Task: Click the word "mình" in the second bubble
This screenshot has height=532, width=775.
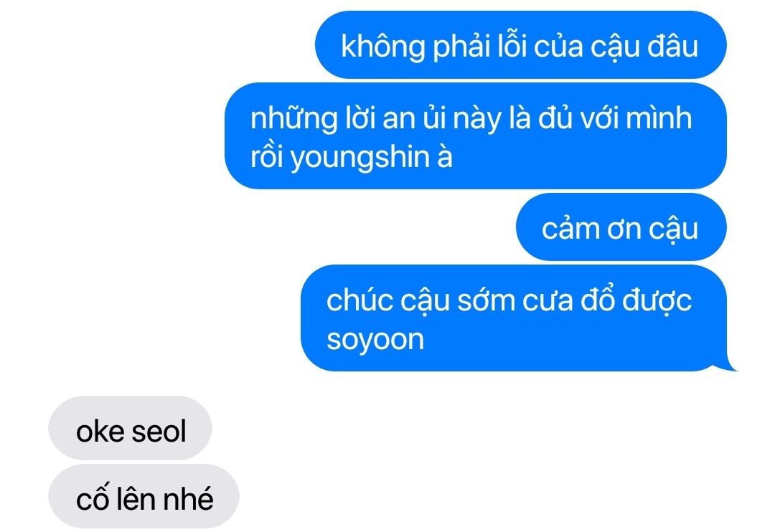Action: pos(659,118)
